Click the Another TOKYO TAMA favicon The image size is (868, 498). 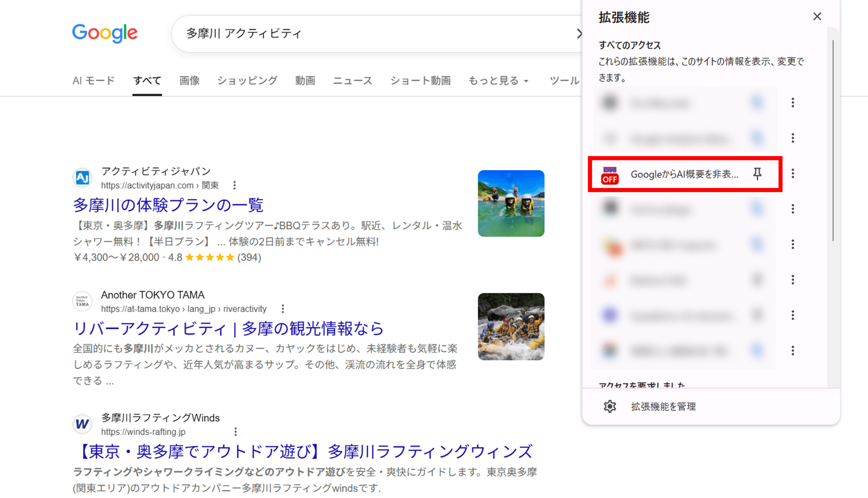point(82,301)
